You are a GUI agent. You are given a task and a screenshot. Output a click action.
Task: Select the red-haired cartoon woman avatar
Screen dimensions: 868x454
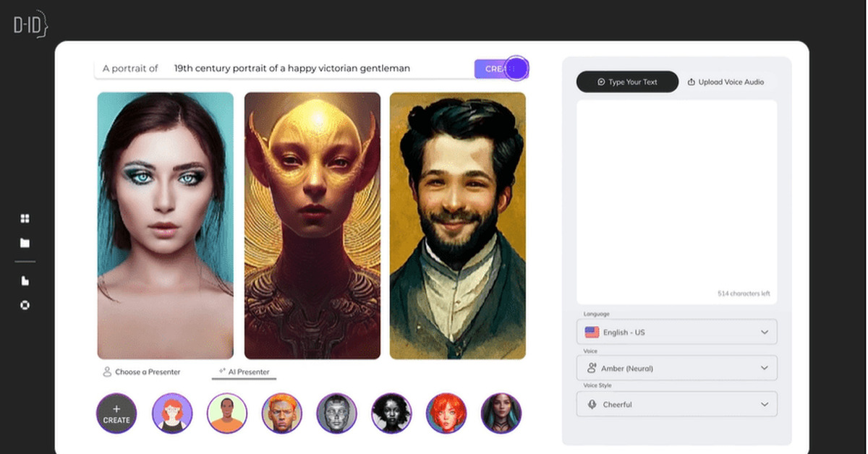(172, 414)
